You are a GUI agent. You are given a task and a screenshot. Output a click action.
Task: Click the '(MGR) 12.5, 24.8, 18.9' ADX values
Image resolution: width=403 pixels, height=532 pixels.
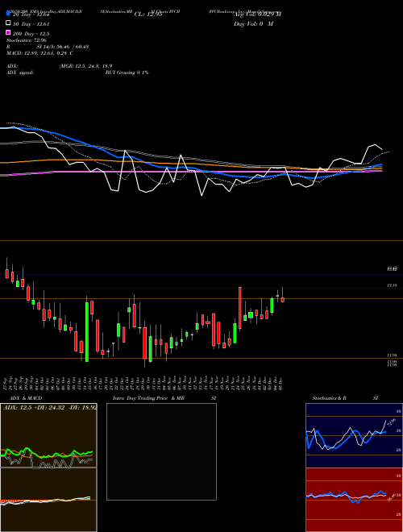click(x=85, y=66)
